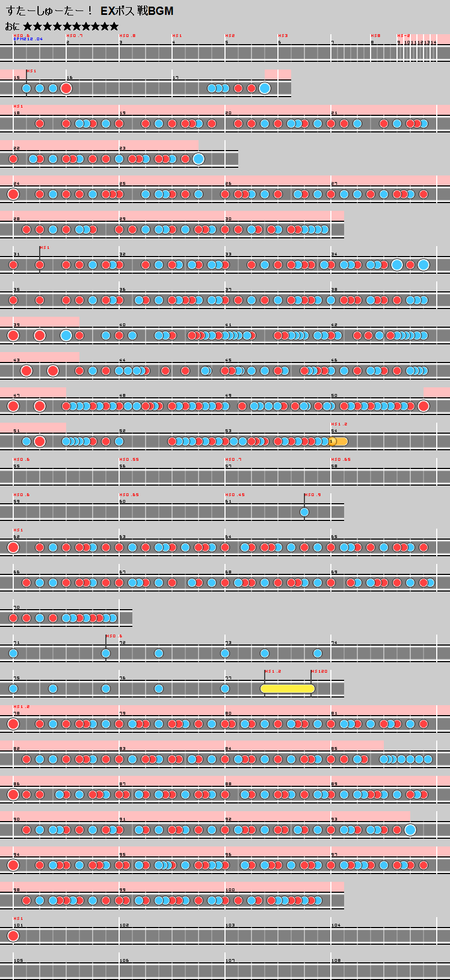Click the orange balloon note at measure 54
450x980 pixels.
[338, 441]
